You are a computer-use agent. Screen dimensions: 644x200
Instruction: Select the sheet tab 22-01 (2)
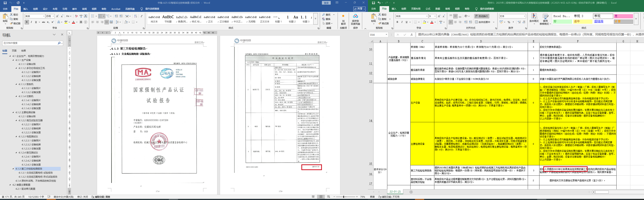395,192
